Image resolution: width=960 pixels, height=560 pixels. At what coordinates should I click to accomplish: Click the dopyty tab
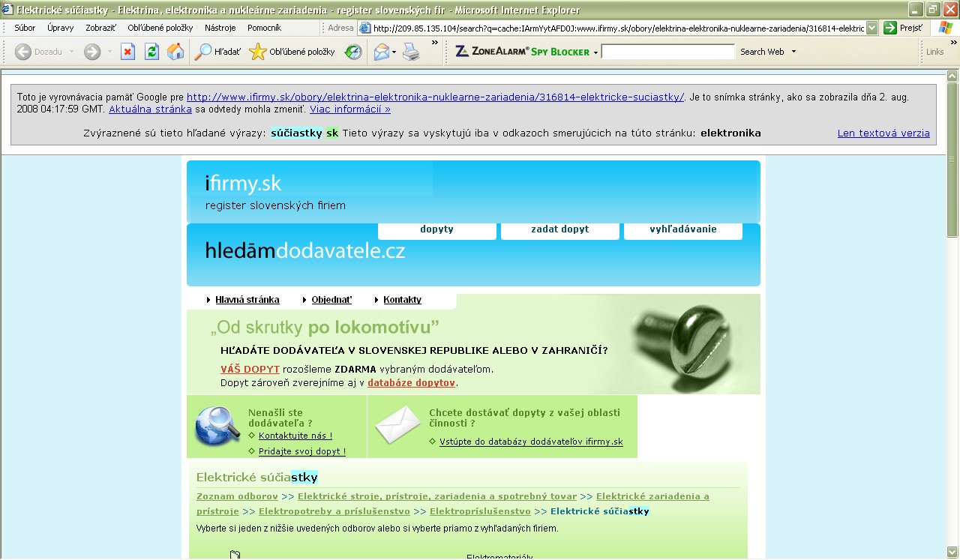click(436, 230)
